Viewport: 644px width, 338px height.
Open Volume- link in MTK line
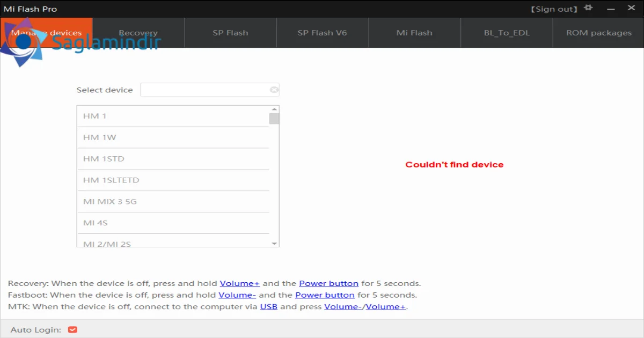pyautogui.click(x=343, y=307)
